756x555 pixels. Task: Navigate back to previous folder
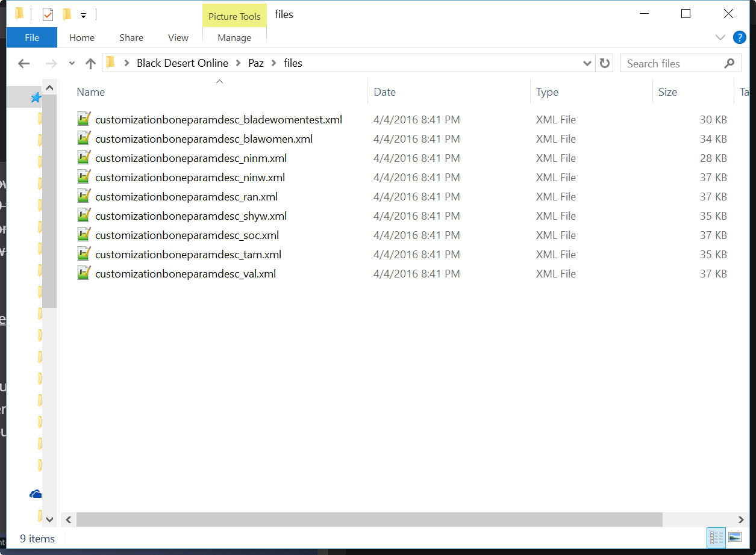tap(24, 63)
